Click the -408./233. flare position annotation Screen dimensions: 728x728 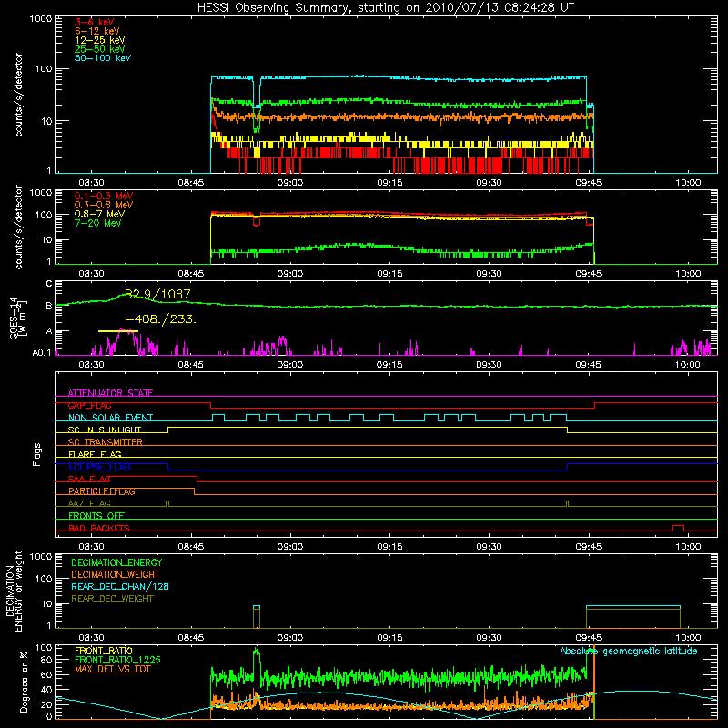click(161, 319)
